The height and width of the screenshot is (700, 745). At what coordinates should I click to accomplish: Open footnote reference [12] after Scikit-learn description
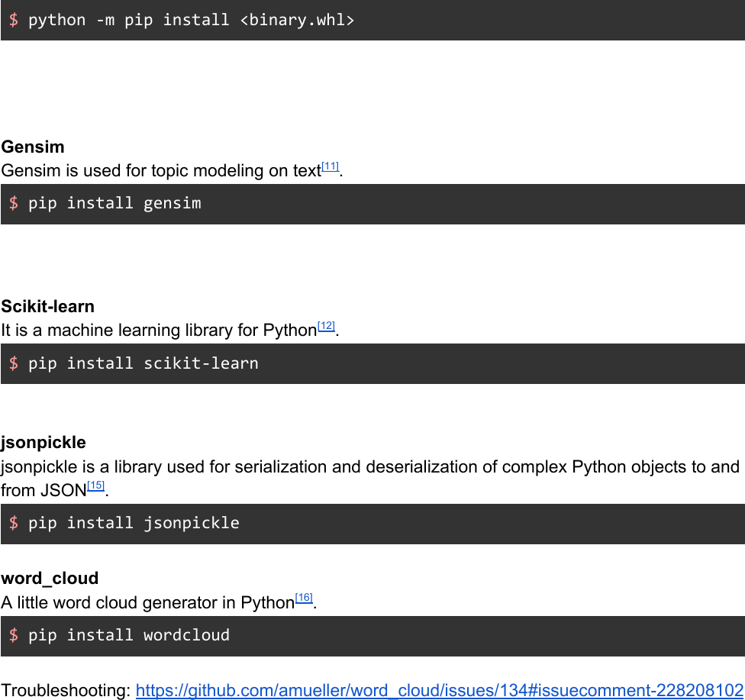point(326,326)
